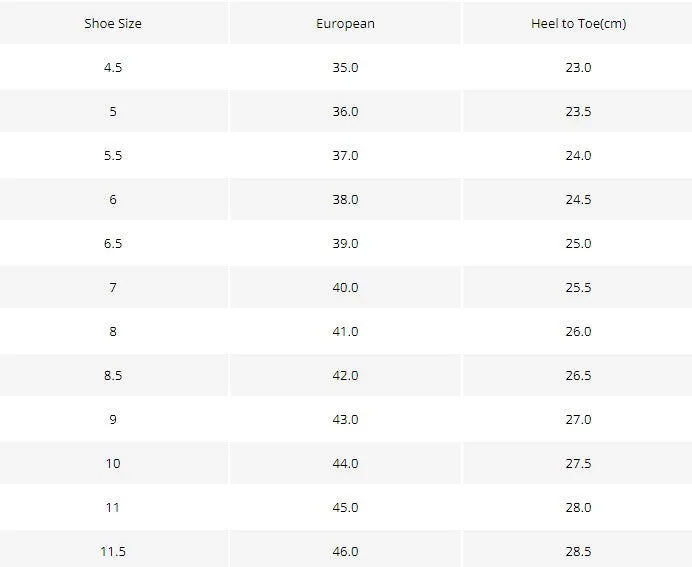Click the 25.5 heel to toe cell

click(x=579, y=287)
